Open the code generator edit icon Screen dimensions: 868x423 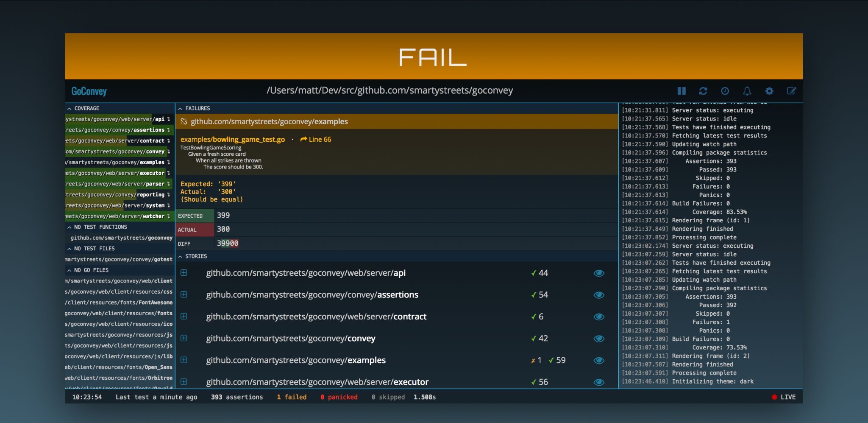click(791, 91)
